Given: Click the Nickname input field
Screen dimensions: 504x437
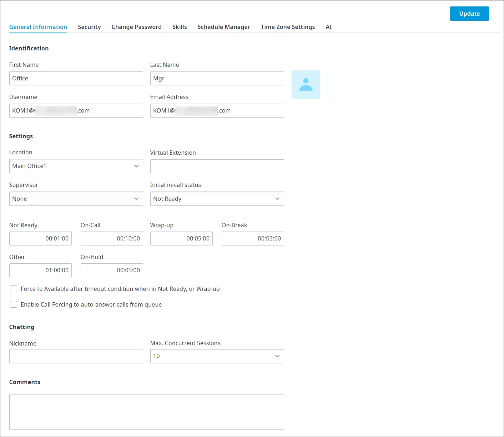Looking at the screenshot, I should (x=76, y=356).
